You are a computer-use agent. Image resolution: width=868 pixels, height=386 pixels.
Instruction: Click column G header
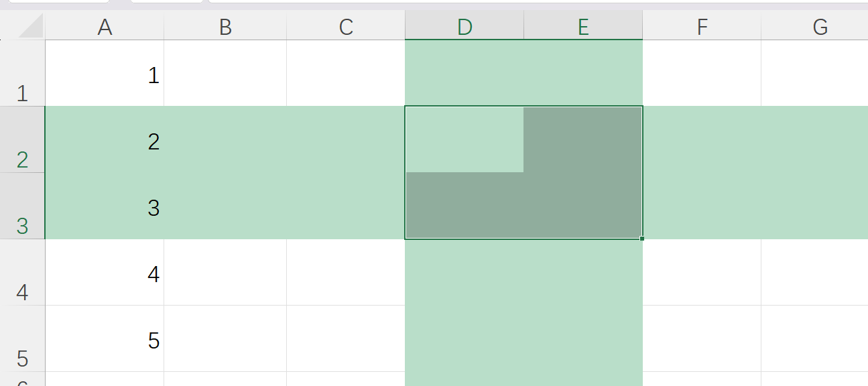coord(820,27)
